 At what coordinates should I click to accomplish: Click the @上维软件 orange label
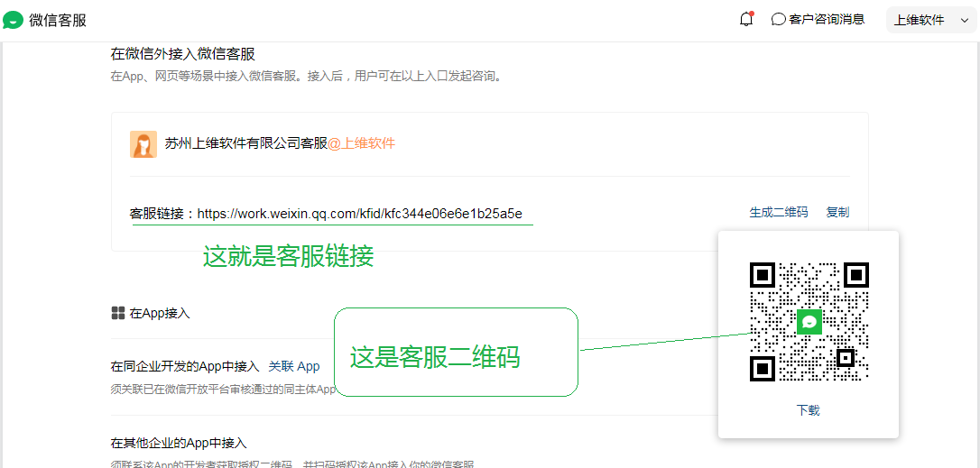click(x=361, y=143)
